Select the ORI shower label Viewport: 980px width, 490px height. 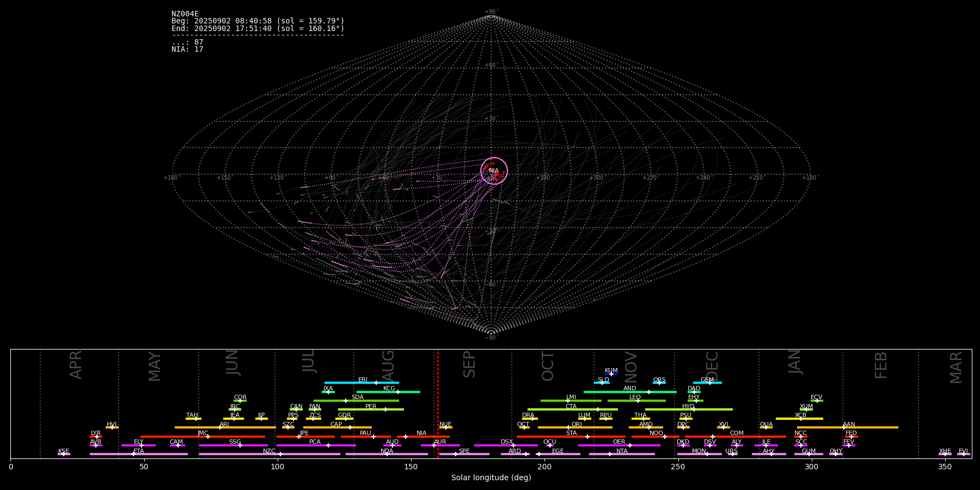(577, 425)
